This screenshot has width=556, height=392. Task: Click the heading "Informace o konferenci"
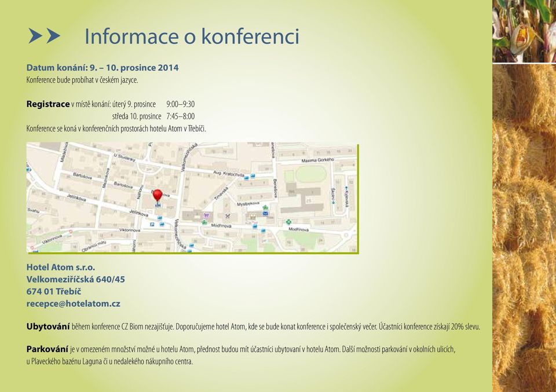(192, 36)
